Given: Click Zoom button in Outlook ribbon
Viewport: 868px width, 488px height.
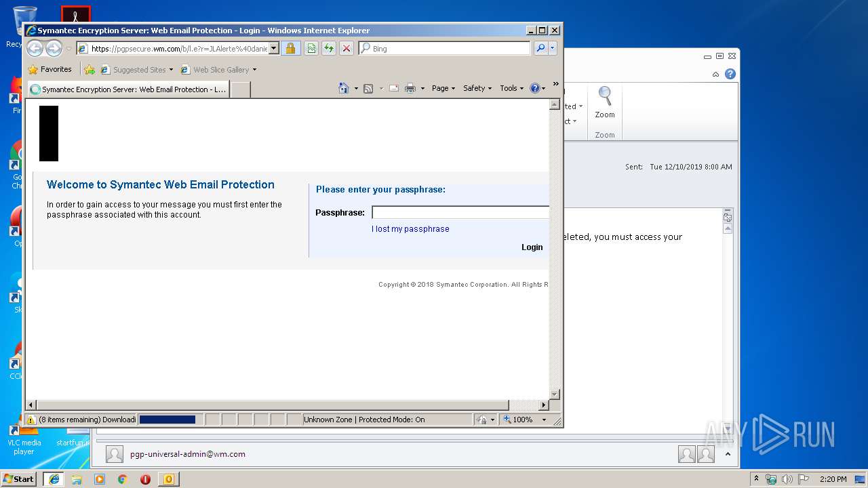Looking at the screenshot, I should pos(605,104).
